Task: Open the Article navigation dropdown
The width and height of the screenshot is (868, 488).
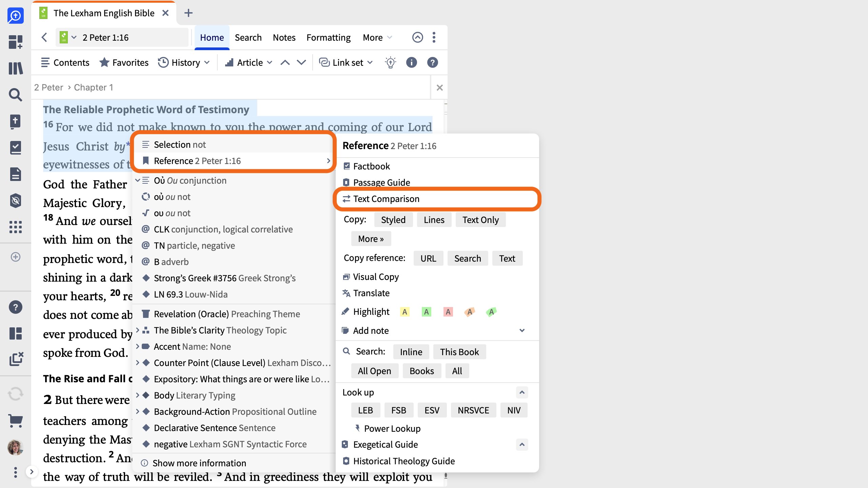Action: (x=249, y=62)
